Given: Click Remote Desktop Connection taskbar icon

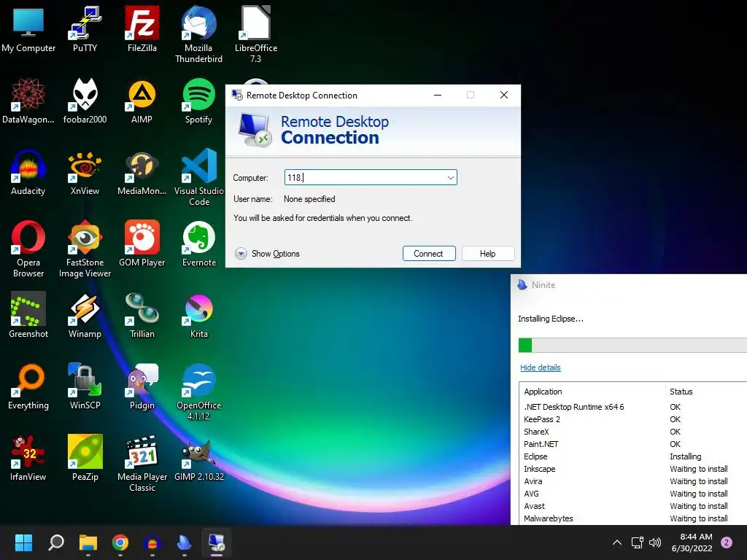Looking at the screenshot, I should (x=216, y=542).
